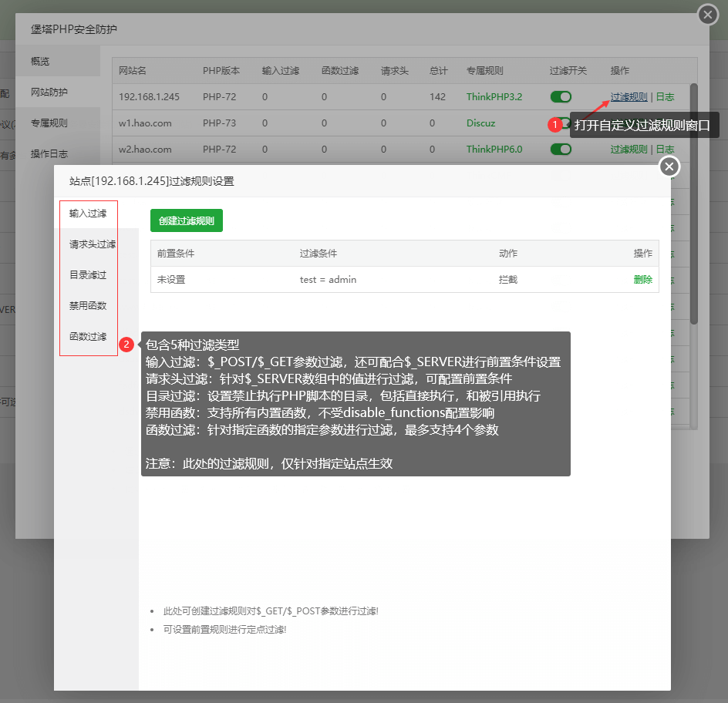Screen dimensions: 728x703
Task: Click the PHP版本 column header
Action: coord(221,71)
